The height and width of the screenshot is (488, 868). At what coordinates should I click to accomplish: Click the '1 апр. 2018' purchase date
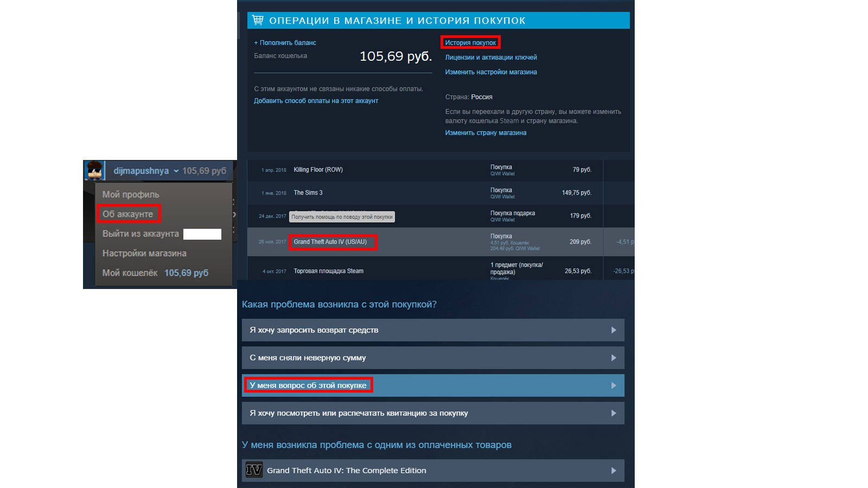(273, 170)
